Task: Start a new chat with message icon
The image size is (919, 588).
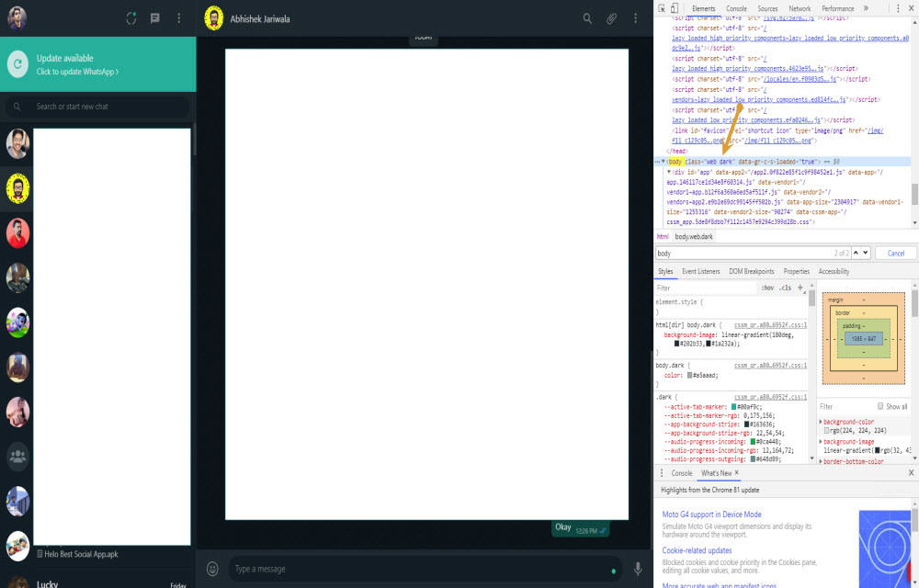Action: [x=155, y=18]
